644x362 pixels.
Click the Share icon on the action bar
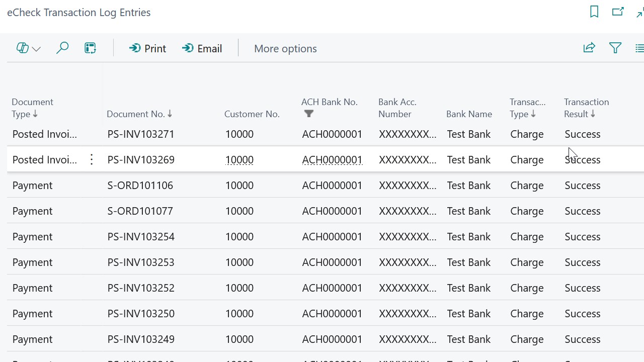tap(589, 48)
